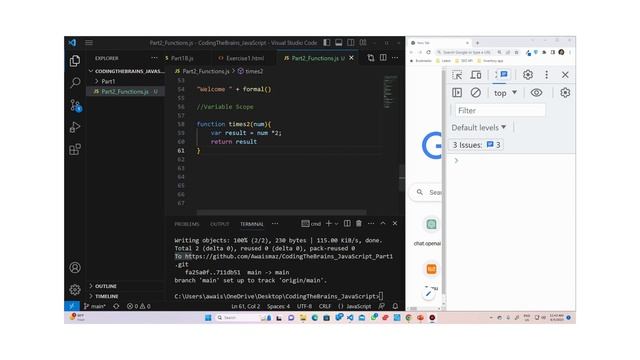Expand the OUTLINE section
This screenshot has height=360, width=640.
(x=105, y=286)
